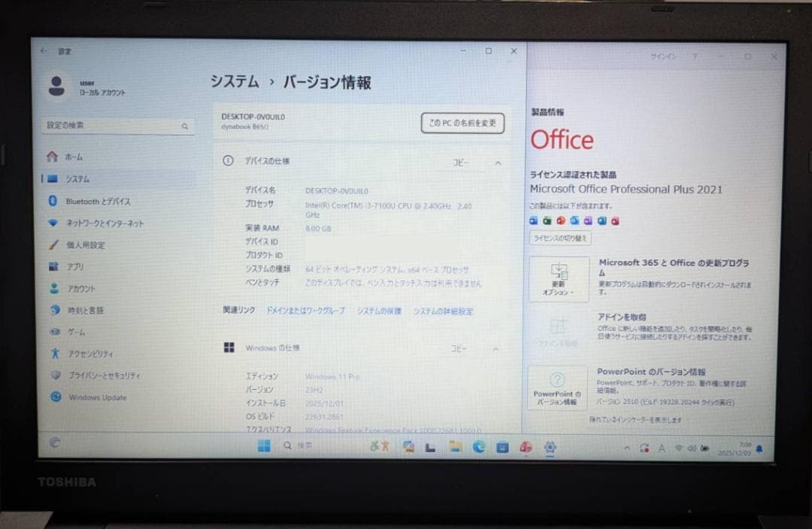
Task: Open the Windows Start menu
Action: 265,445
